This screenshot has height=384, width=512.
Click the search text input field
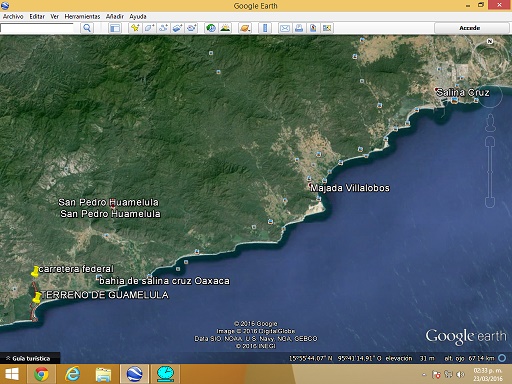click(37, 28)
